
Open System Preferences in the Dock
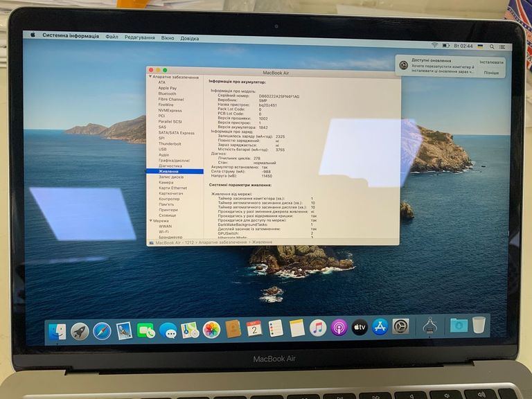(x=400, y=326)
